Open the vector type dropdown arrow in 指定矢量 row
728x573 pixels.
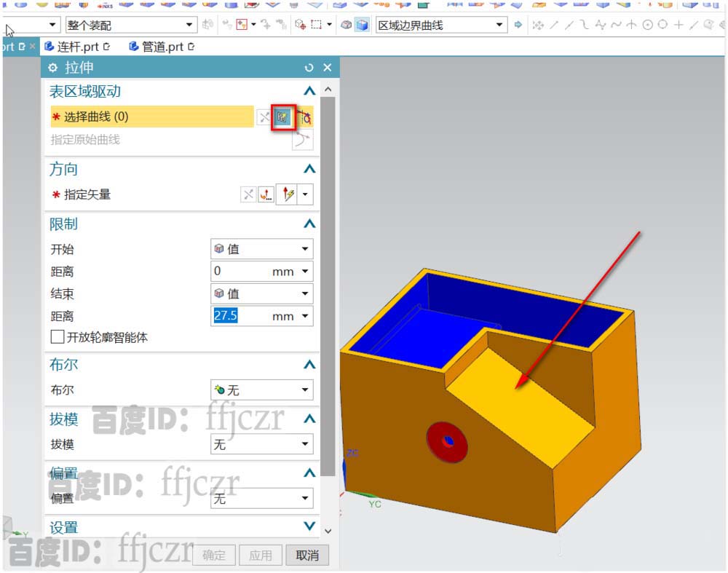coord(305,194)
